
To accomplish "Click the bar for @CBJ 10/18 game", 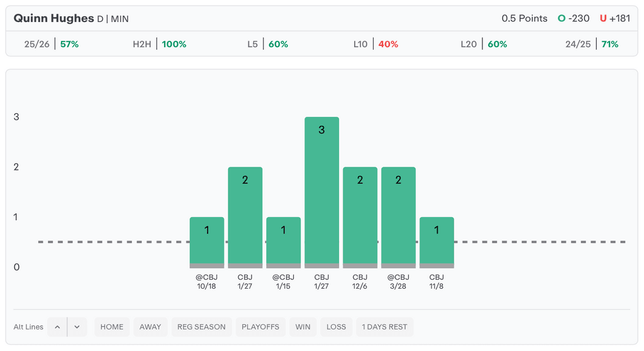I will [207, 242].
